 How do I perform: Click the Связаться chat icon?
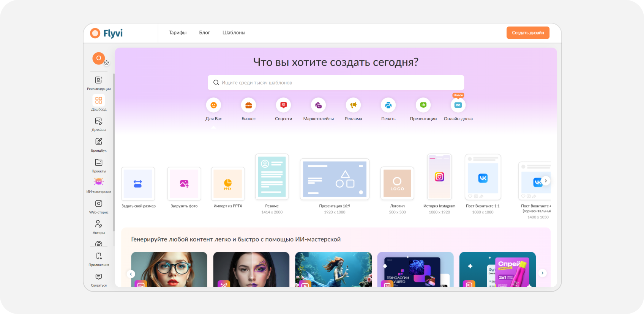coord(99,277)
